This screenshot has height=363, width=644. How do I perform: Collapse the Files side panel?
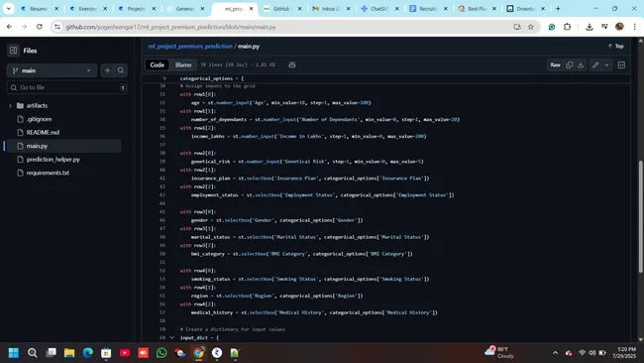pyautogui.click(x=13, y=51)
